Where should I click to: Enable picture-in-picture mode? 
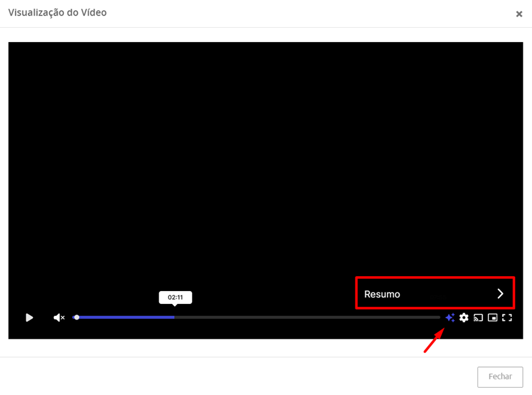coord(492,318)
